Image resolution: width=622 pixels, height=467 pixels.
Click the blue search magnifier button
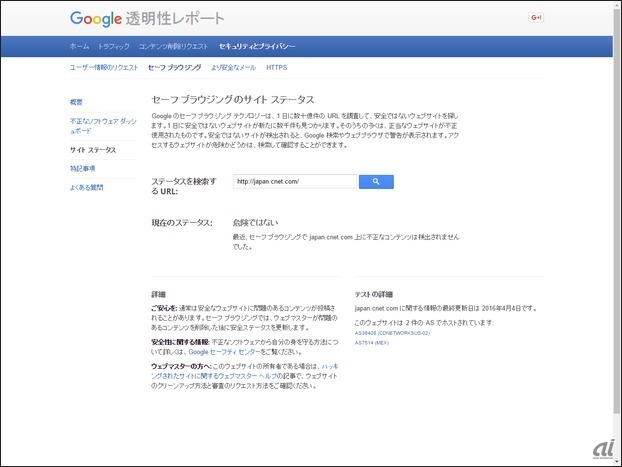click(376, 182)
